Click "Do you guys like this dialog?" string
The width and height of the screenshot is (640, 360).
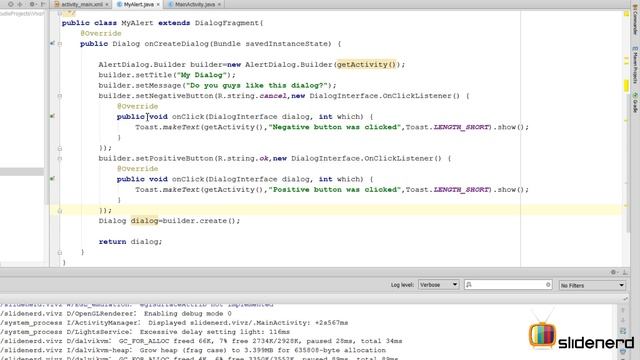tap(257, 85)
